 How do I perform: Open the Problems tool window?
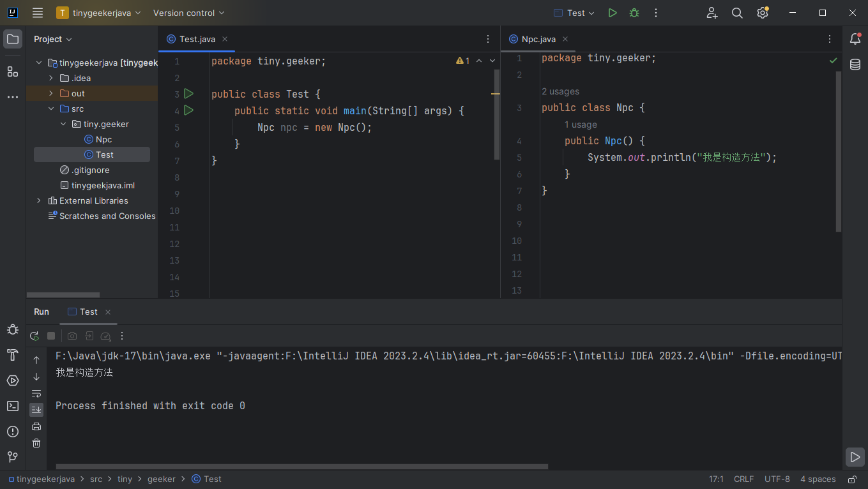point(13,432)
